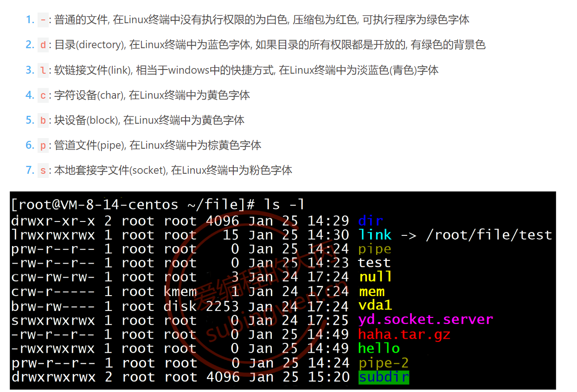
Task: Select the 'pipe-2' filename
Action: pyautogui.click(x=383, y=363)
